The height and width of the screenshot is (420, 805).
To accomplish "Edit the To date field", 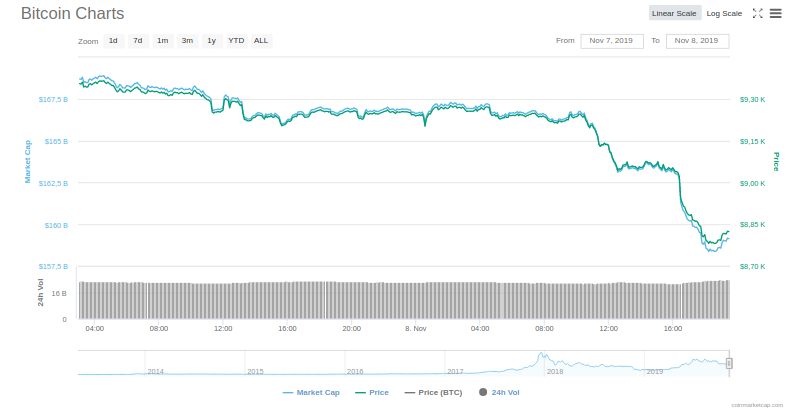I will [x=697, y=41].
